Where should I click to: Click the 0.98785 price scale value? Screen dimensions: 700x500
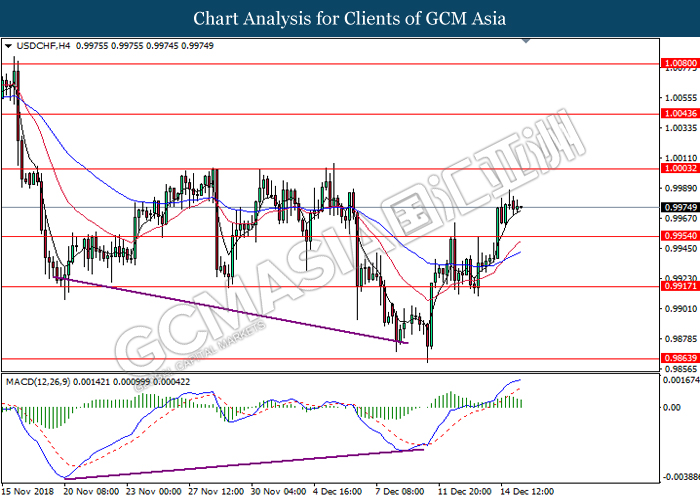click(x=681, y=339)
